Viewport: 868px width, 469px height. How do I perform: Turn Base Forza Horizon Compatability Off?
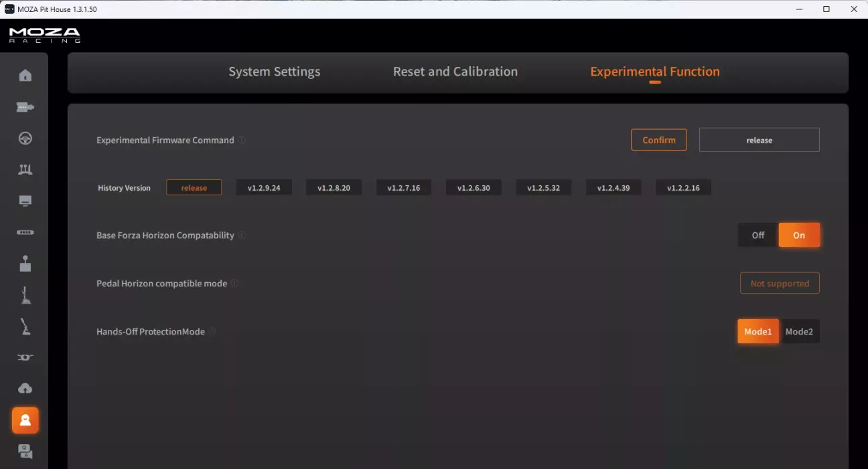pyautogui.click(x=758, y=236)
